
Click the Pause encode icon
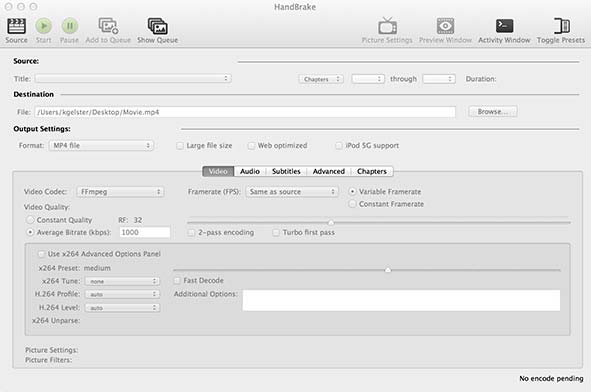70,26
